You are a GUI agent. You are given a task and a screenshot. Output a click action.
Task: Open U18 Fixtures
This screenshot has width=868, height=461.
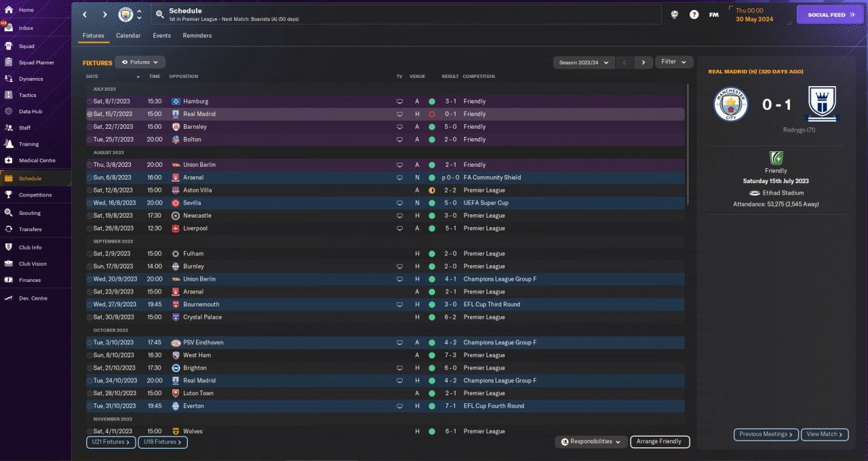pos(163,442)
